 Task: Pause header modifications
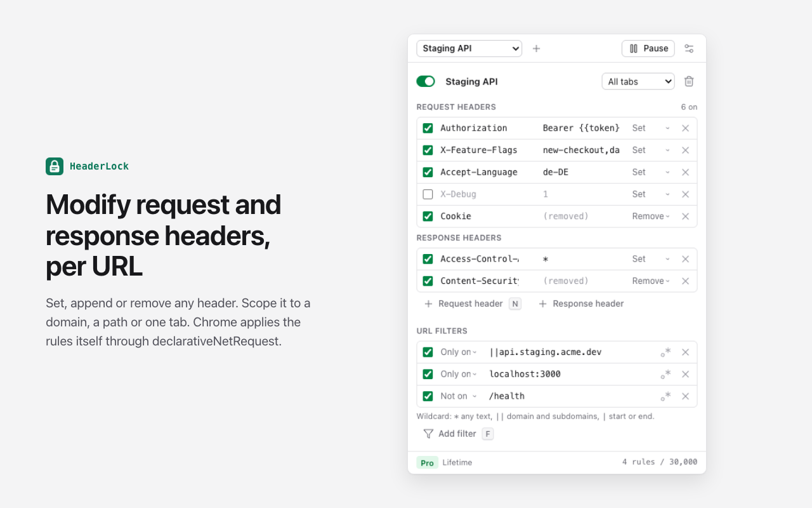[648, 48]
